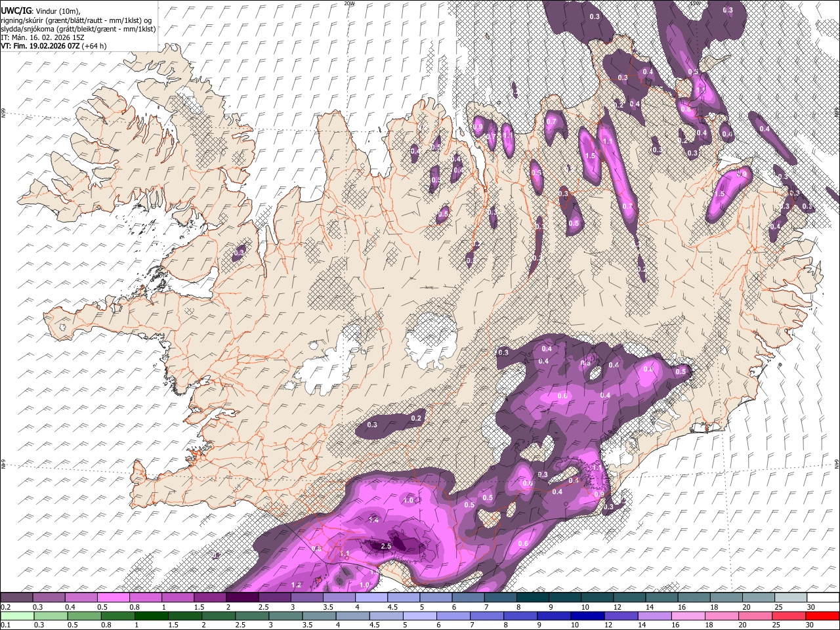Click the 'IT: Mán. 16. 02. 2026 15Z' line
This screenshot has width=840, height=630.
pos(43,37)
